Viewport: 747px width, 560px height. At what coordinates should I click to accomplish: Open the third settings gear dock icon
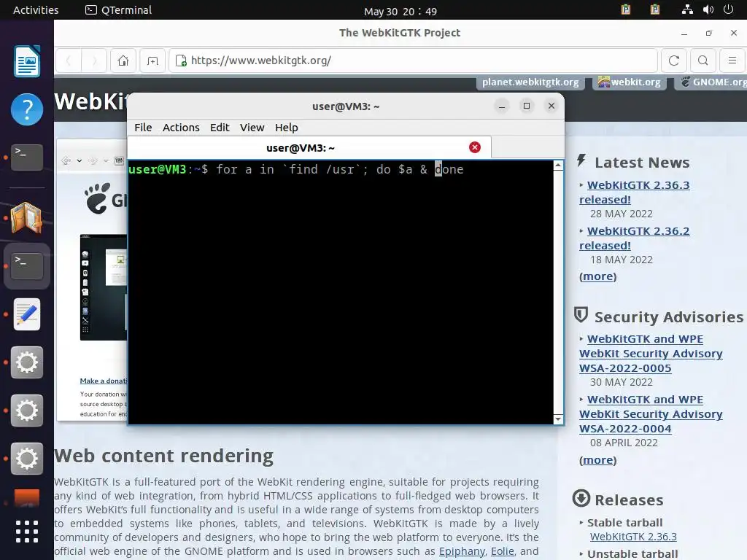(x=27, y=459)
